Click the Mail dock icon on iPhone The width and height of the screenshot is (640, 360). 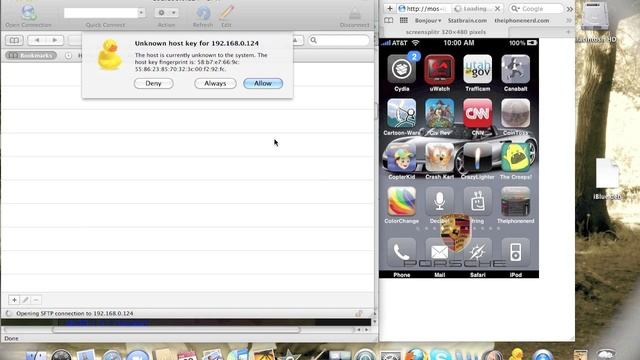coord(440,252)
